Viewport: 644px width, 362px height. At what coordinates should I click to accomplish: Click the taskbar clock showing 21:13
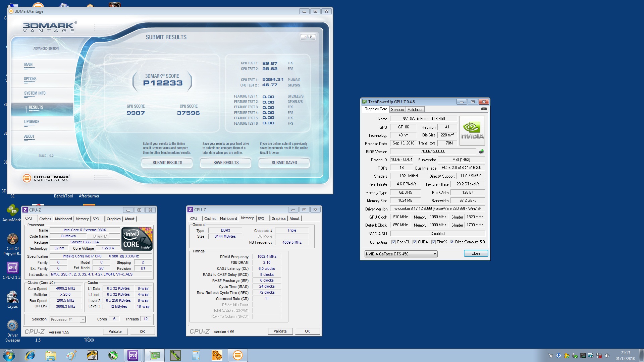[625, 355]
